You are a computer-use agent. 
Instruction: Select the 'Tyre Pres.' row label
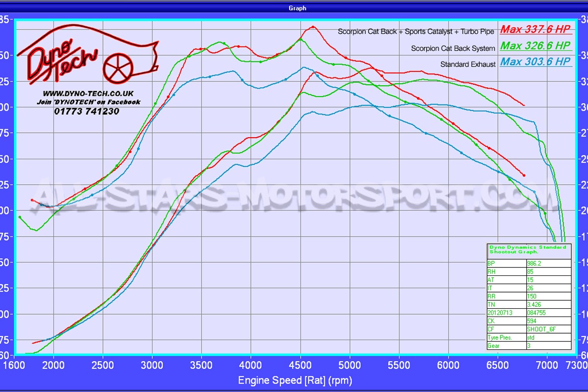click(506, 338)
